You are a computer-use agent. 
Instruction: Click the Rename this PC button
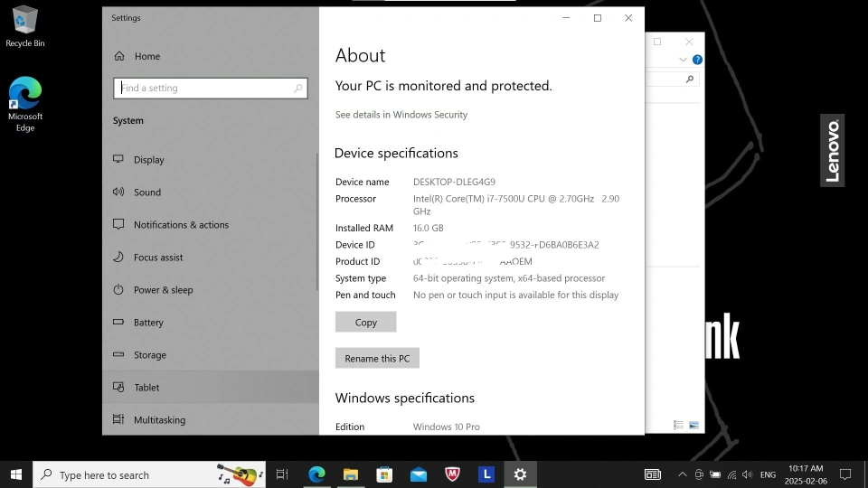[377, 359]
